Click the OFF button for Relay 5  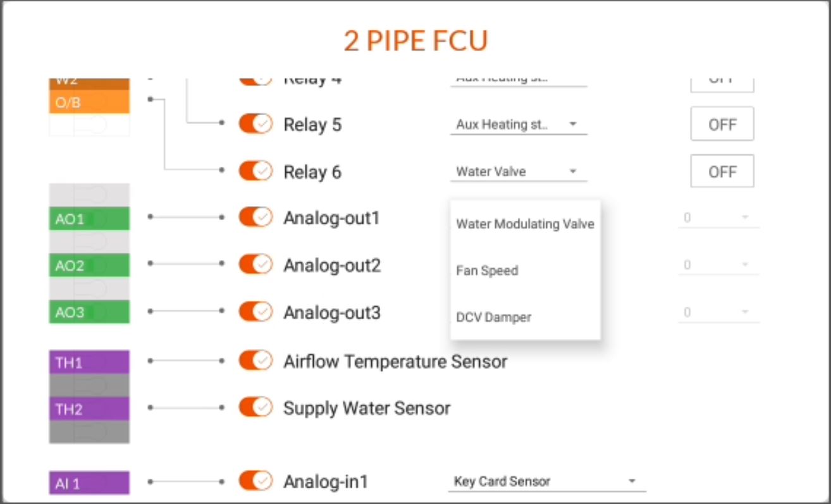pyautogui.click(x=722, y=124)
